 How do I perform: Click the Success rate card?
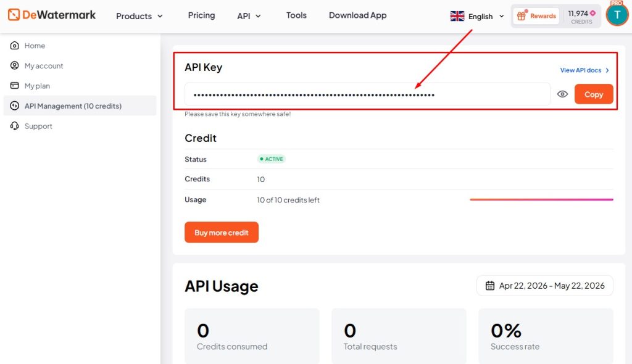(546, 336)
